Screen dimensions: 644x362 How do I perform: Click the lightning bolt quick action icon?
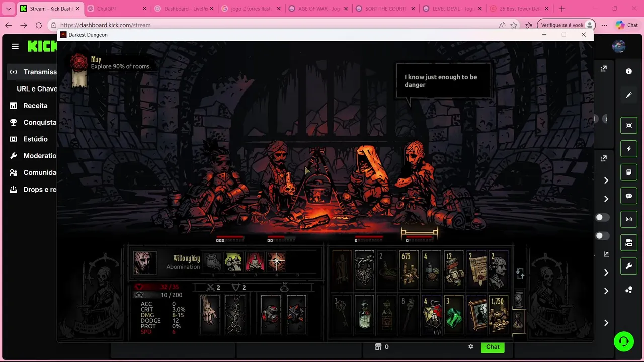(628, 149)
